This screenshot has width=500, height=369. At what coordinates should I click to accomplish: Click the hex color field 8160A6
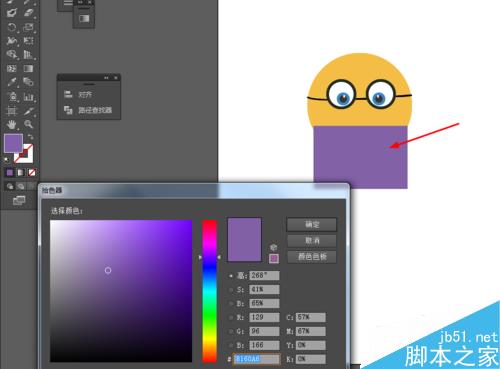click(x=256, y=359)
